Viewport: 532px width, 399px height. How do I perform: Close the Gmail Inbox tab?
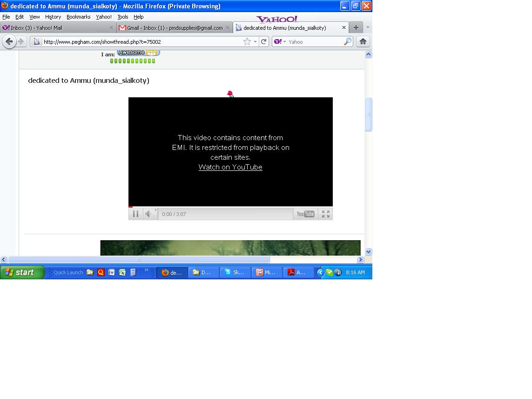pyautogui.click(x=228, y=28)
